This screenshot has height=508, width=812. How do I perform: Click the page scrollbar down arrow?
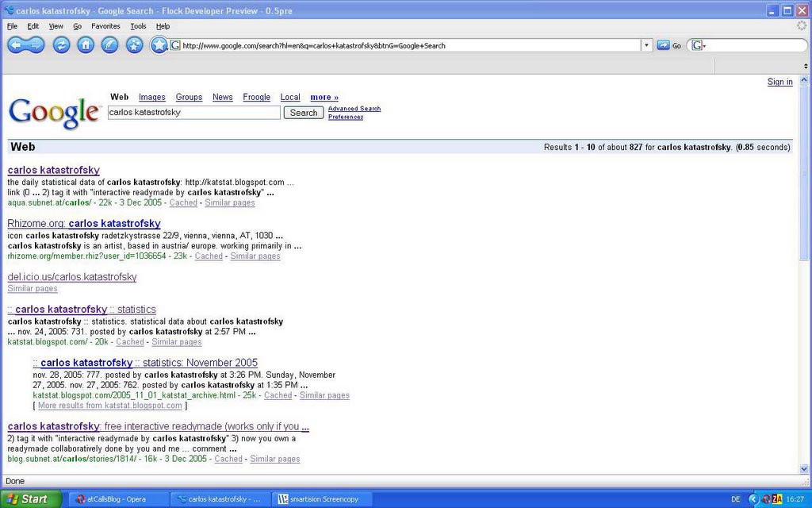(804, 468)
